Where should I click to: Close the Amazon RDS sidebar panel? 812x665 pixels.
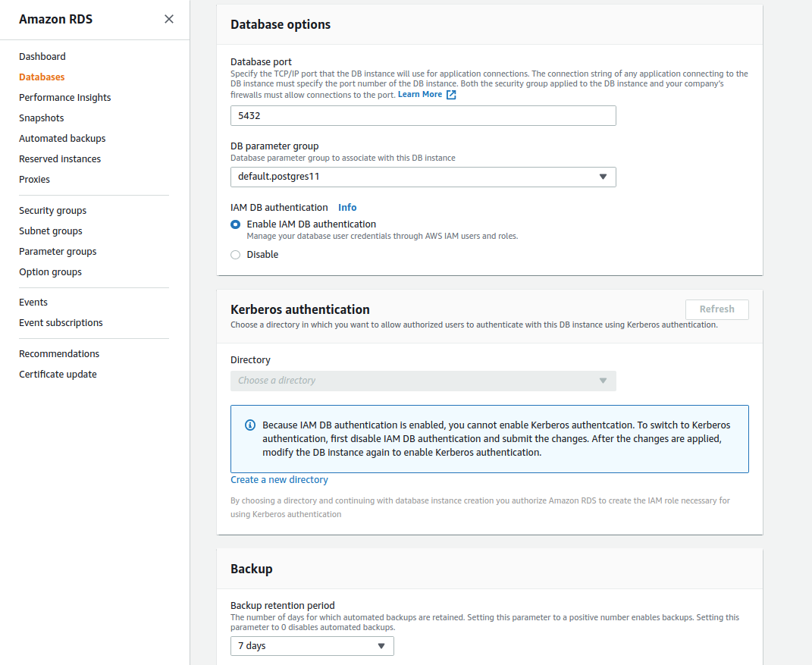point(169,19)
